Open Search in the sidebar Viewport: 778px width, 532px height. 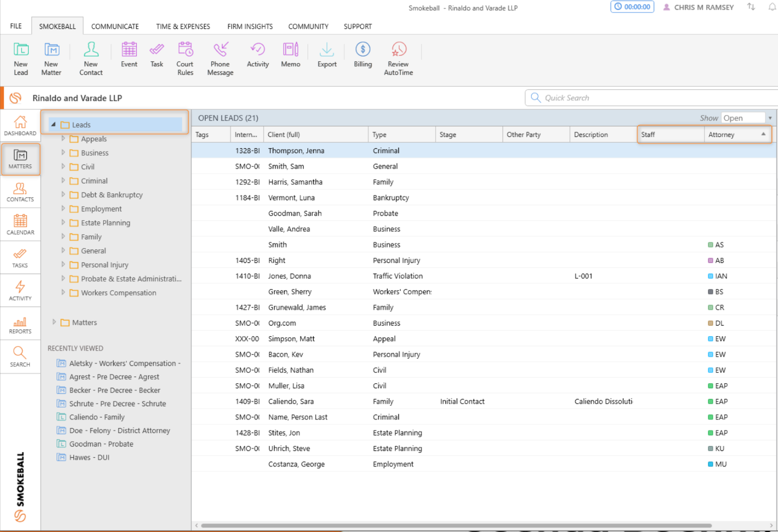coord(20,357)
